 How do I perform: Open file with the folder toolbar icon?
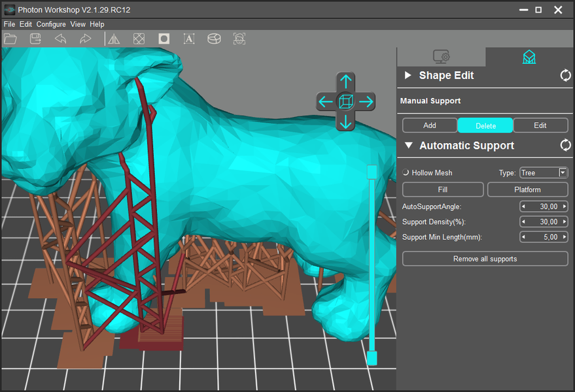tap(10, 39)
